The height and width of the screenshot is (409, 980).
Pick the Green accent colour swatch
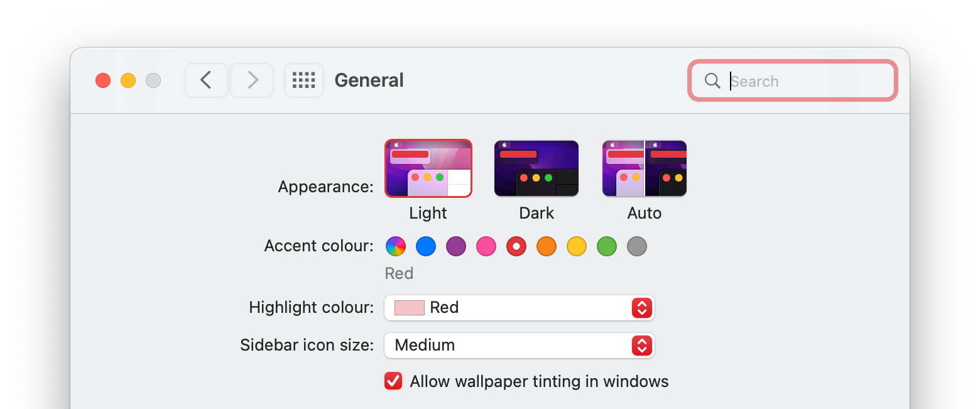[x=607, y=246]
